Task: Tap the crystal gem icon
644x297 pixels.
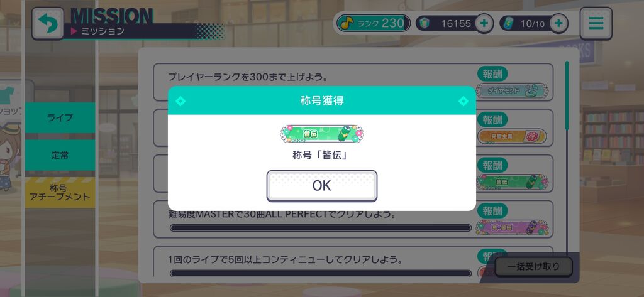Action: pos(425,23)
